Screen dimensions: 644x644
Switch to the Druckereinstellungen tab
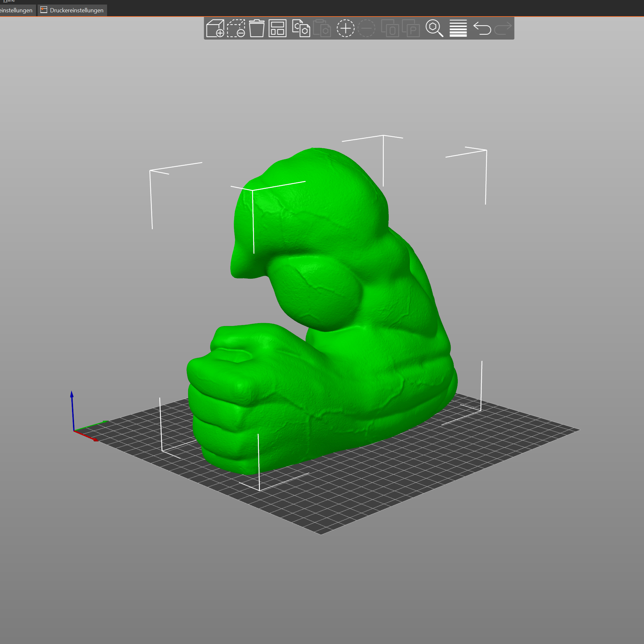tap(72, 10)
